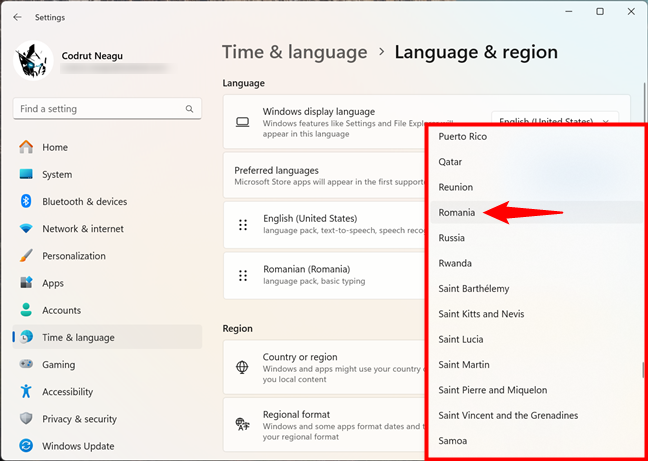Choose Samoa from the country list
The image size is (648, 461).
(536, 441)
